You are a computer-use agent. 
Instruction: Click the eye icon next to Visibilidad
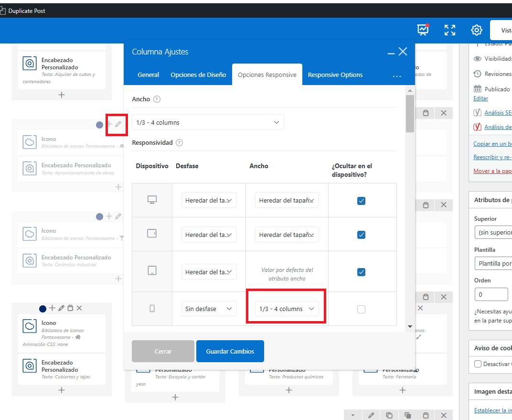pos(478,59)
